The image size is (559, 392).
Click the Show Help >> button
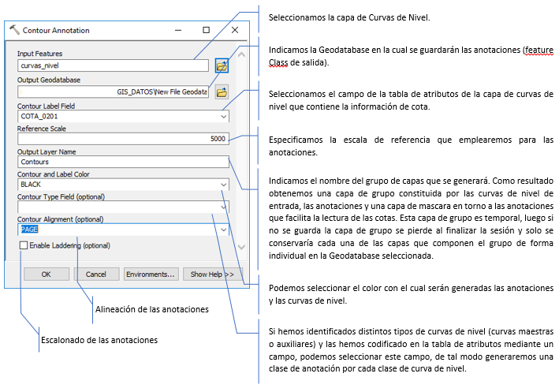[208, 274]
